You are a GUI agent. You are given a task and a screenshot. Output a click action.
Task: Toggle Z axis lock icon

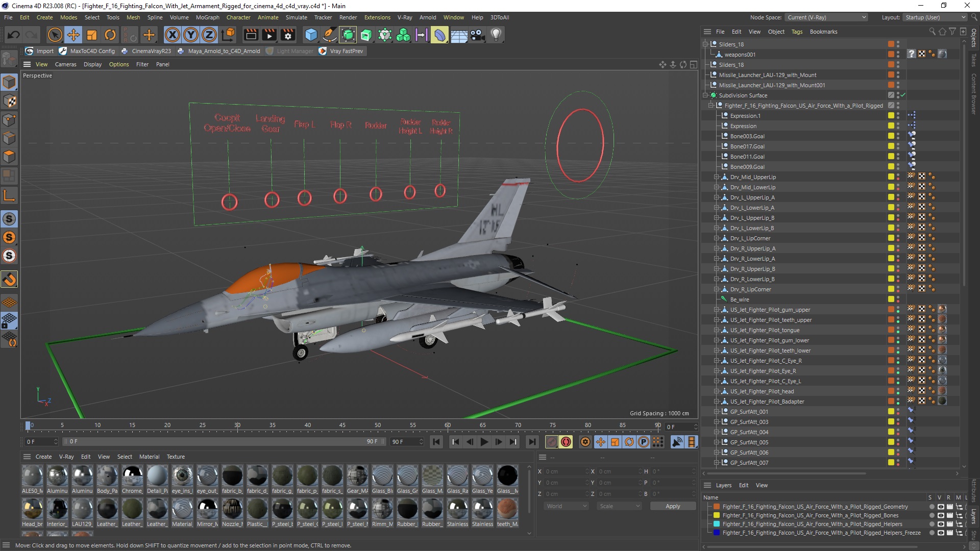click(x=209, y=35)
